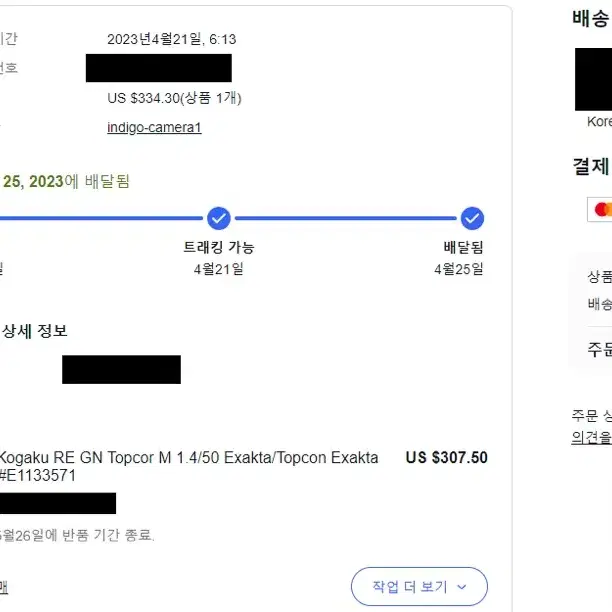The height and width of the screenshot is (612, 612).
Task: Select the Mastercard payment logo
Action: click(601, 210)
